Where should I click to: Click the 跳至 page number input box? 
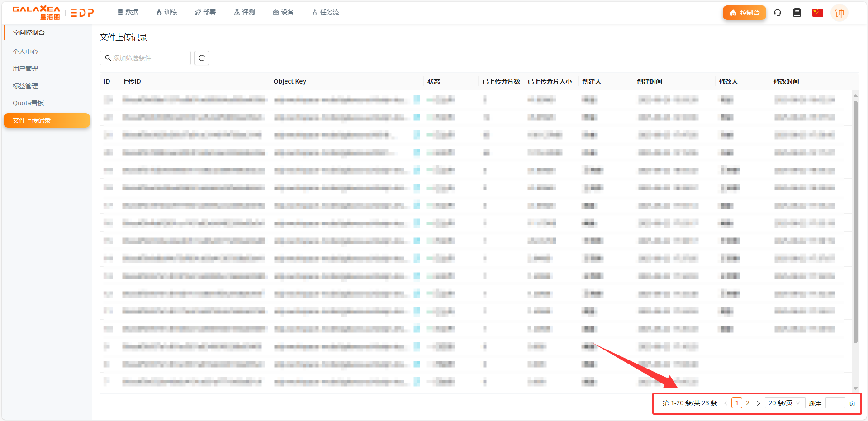[835, 403]
